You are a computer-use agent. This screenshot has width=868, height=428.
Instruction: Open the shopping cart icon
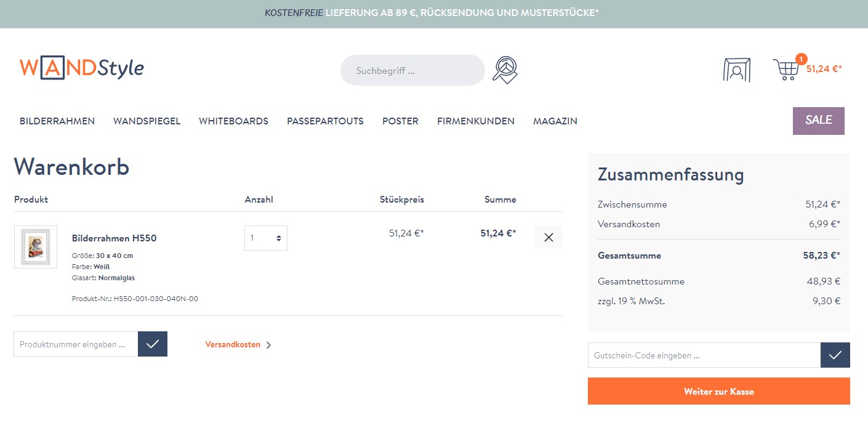[786, 69]
